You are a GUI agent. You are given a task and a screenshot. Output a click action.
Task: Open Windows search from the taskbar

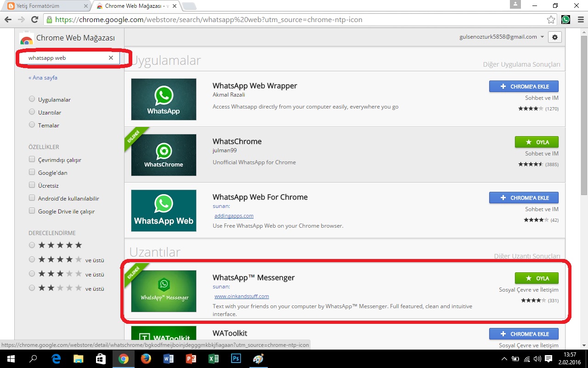34,359
